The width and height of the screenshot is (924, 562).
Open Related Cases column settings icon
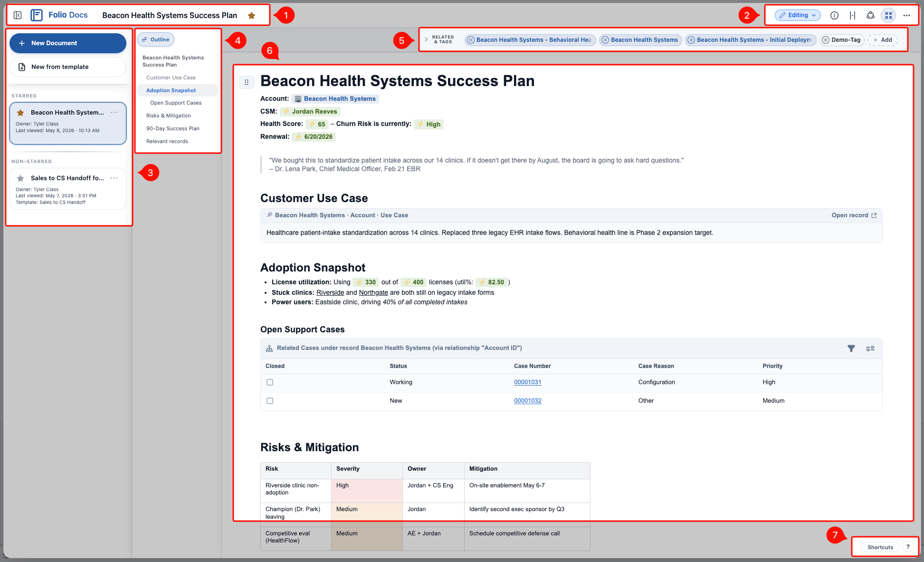870,349
